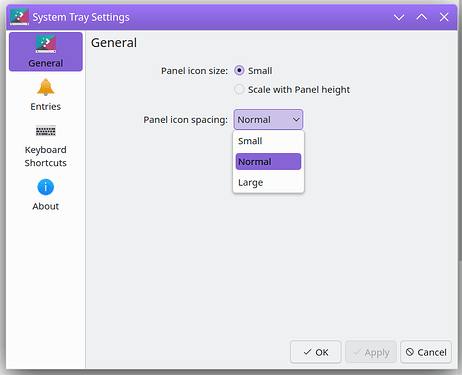Open the About info icon
The height and width of the screenshot is (375, 462).
pos(46,187)
